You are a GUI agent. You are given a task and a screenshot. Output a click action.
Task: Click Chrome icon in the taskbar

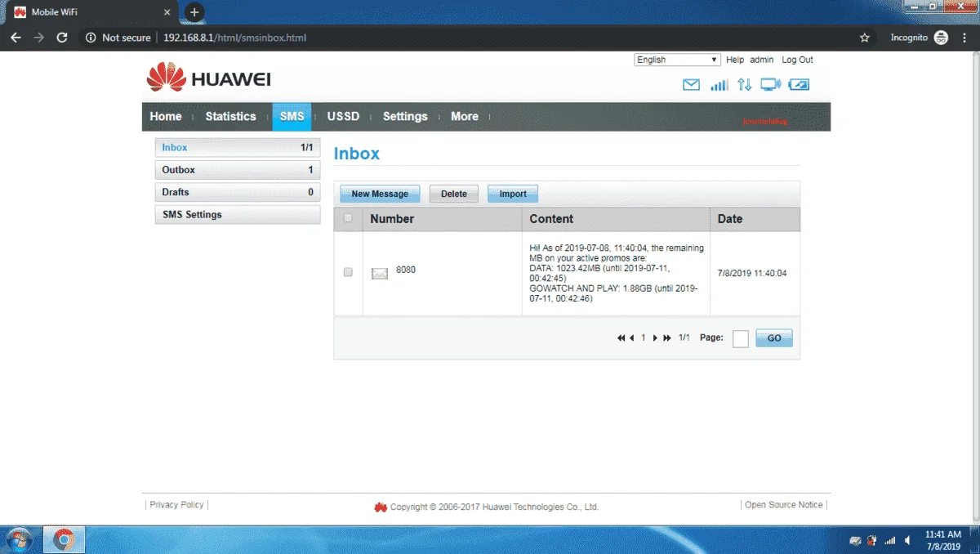coord(64,539)
